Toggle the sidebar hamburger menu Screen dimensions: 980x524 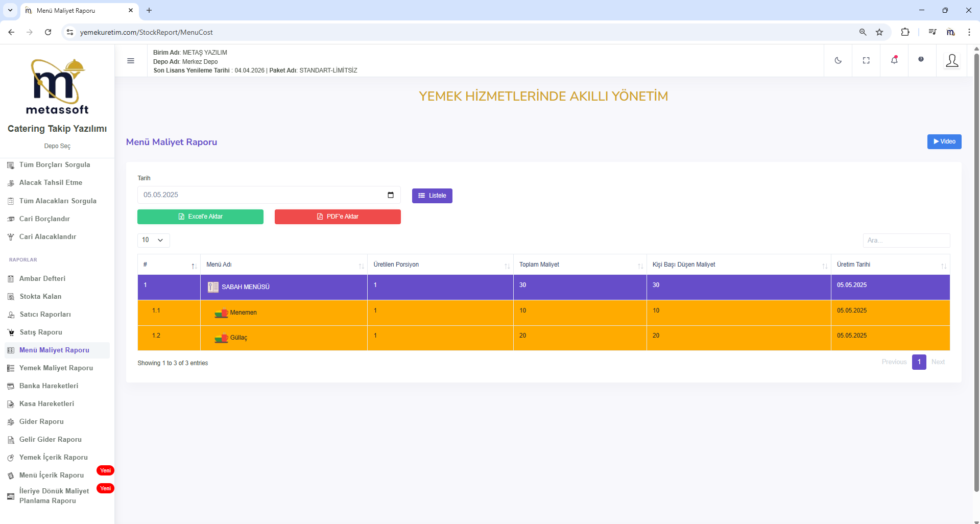131,61
